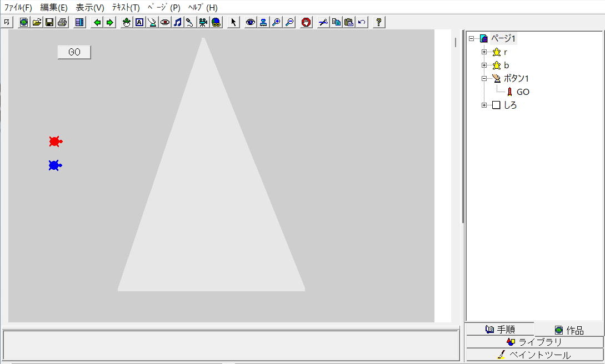605x364 pixels.
Task: Click the red stop-all hand icon
Action: [306, 22]
